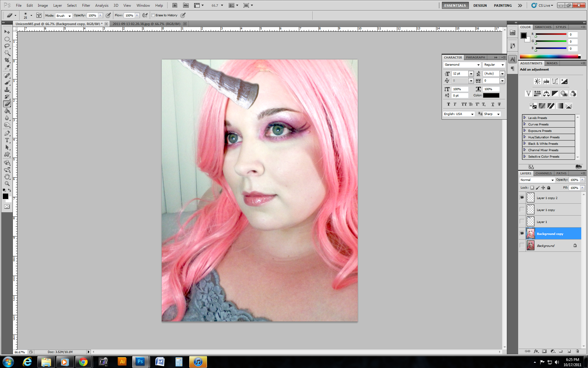This screenshot has height=368, width=588.
Task: Enable Erase to History checkbox
Action: (153, 15)
